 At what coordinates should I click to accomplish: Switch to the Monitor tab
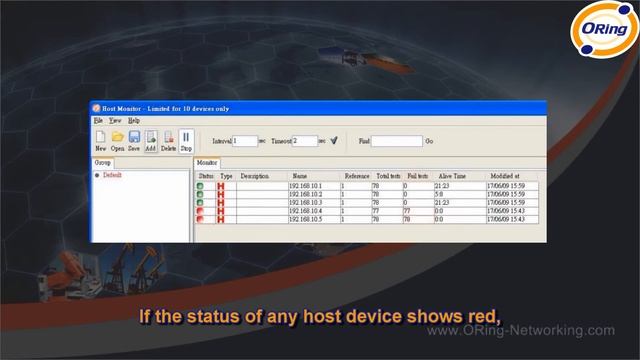pos(207,162)
